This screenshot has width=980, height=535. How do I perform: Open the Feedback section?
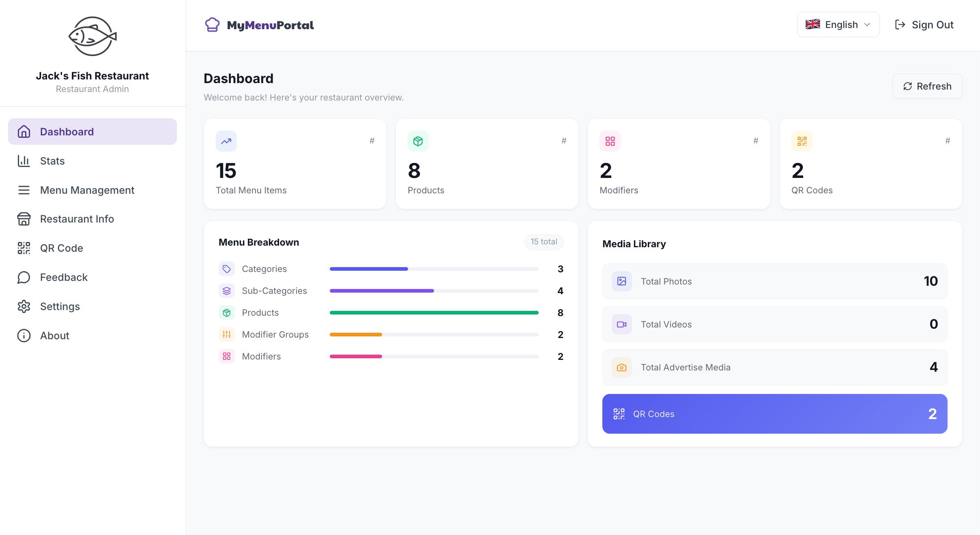(92, 277)
